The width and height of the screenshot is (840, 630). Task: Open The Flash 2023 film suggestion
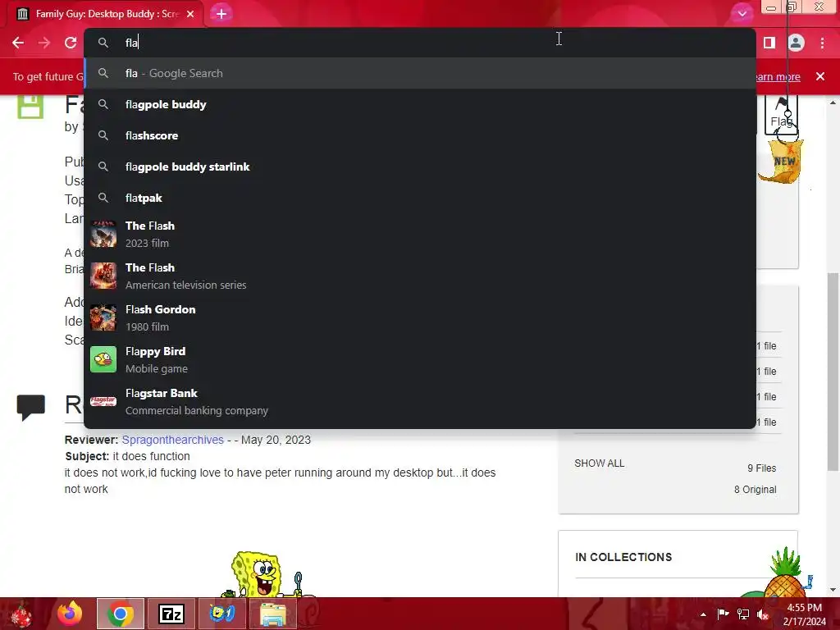(x=420, y=234)
